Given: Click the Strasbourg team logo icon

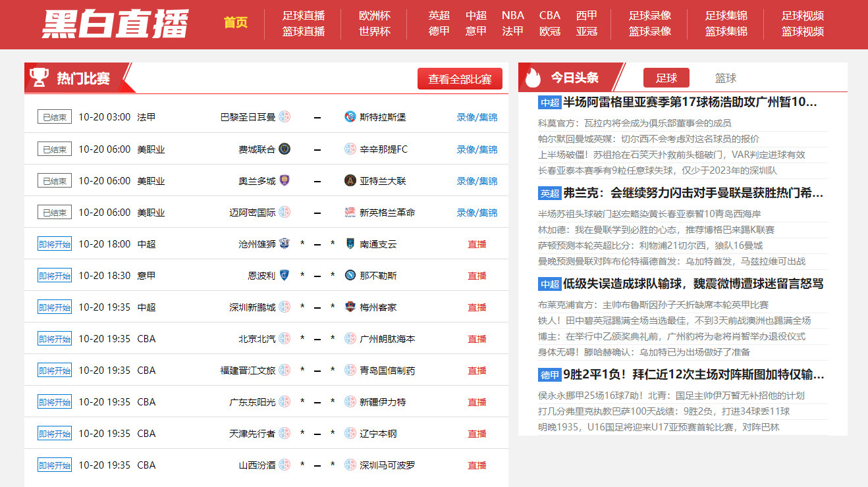Looking at the screenshot, I should point(350,117).
